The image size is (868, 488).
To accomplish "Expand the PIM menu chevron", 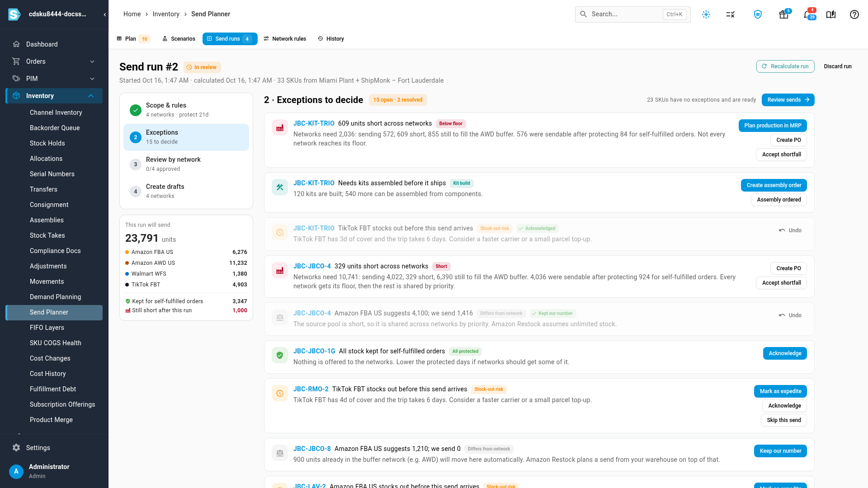I will pyautogui.click(x=92, y=79).
